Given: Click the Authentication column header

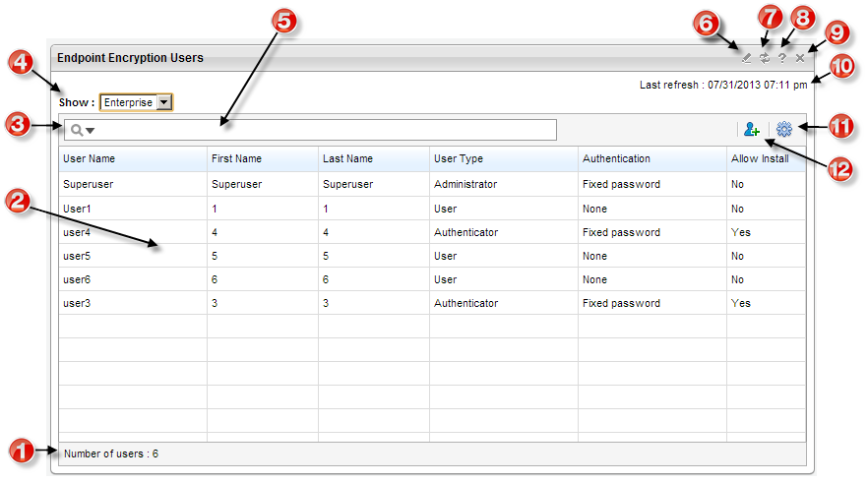Looking at the screenshot, I should click(x=616, y=158).
